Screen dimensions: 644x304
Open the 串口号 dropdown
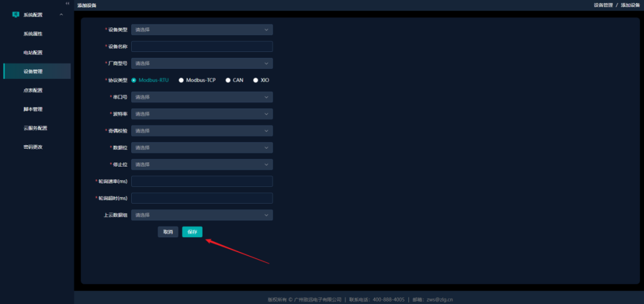coord(202,97)
